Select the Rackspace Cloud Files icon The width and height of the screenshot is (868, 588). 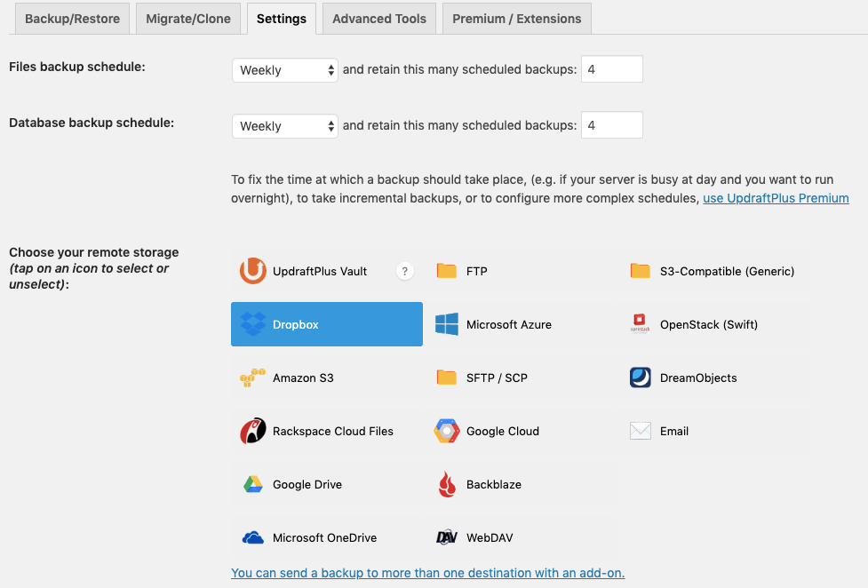pyautogui.click(x=253, y=431)
